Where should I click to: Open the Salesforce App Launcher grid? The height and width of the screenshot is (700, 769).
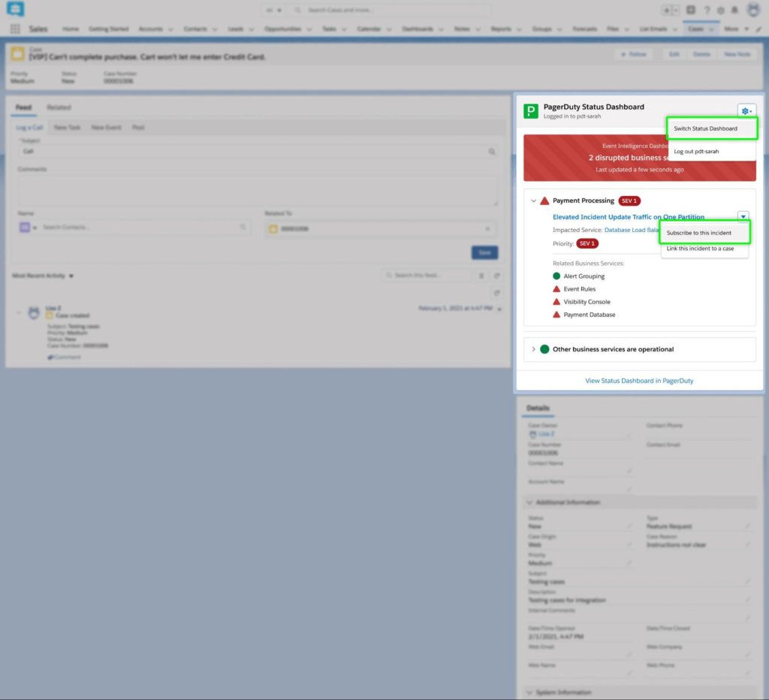(15, 29)
